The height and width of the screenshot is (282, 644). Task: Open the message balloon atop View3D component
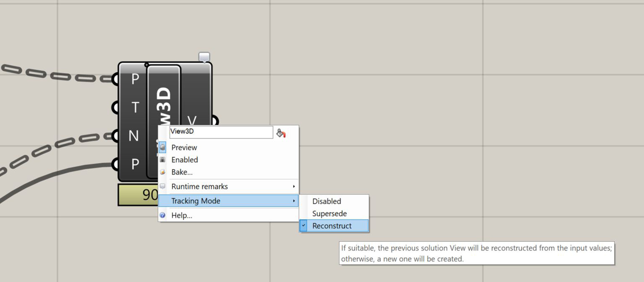204,57
